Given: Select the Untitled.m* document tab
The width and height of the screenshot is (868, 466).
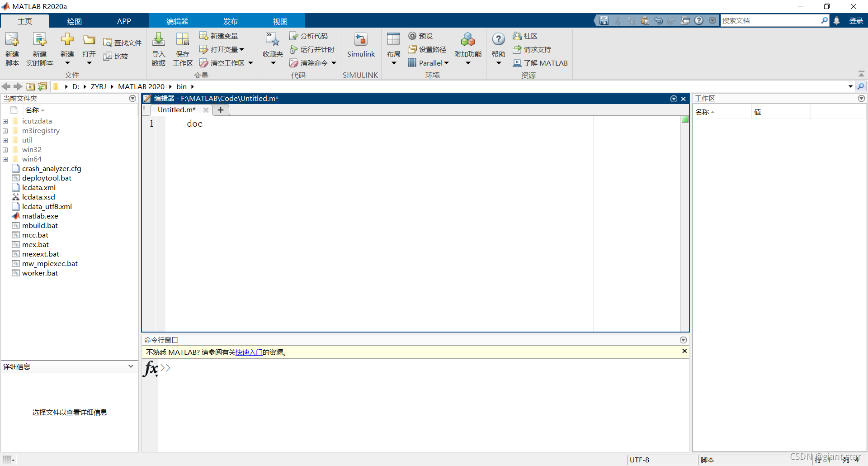Looking at the screenshot, I should [x=177, y=110].
